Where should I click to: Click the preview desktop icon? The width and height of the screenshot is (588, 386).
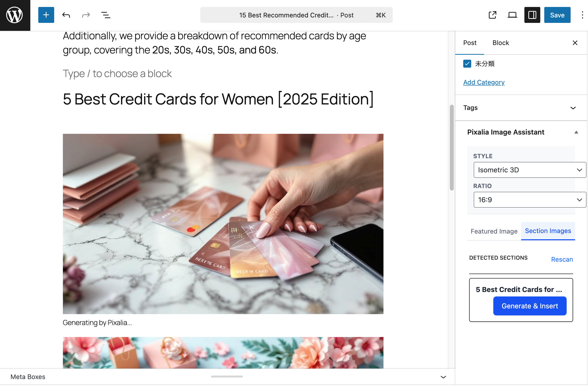click(x=512, y=15)
